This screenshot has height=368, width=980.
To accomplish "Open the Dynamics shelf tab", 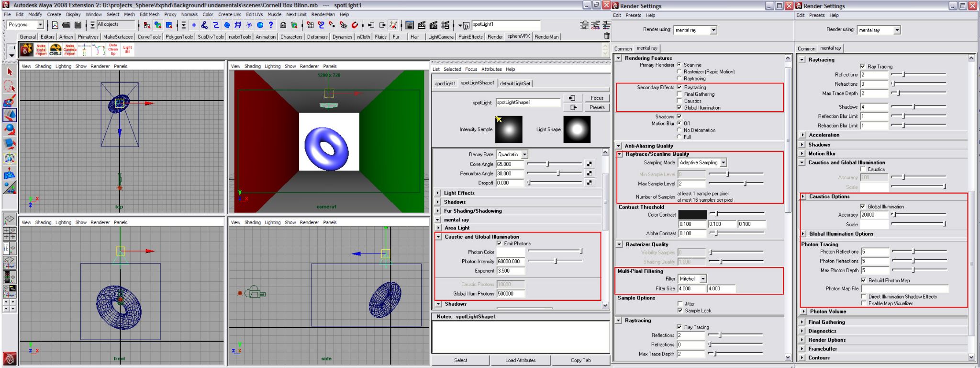I will coord(342,37).
